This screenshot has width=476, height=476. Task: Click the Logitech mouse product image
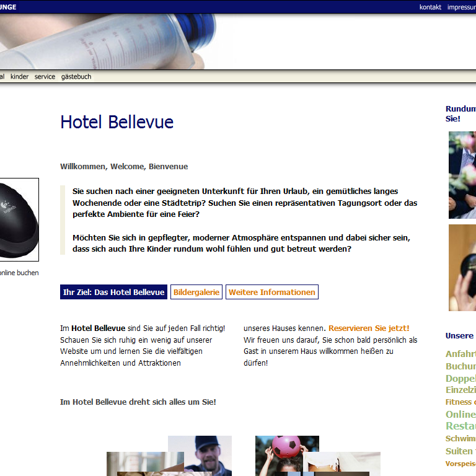[19, 219]
